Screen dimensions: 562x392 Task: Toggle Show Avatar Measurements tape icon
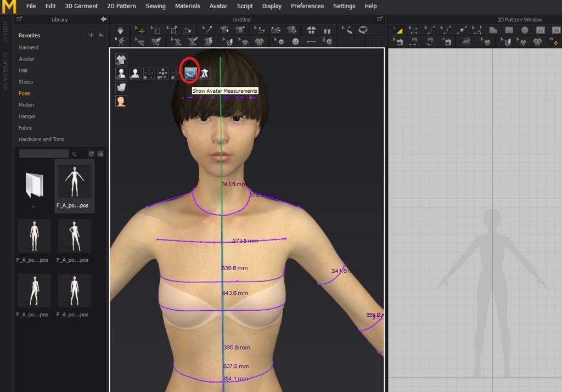pos(190,74)
